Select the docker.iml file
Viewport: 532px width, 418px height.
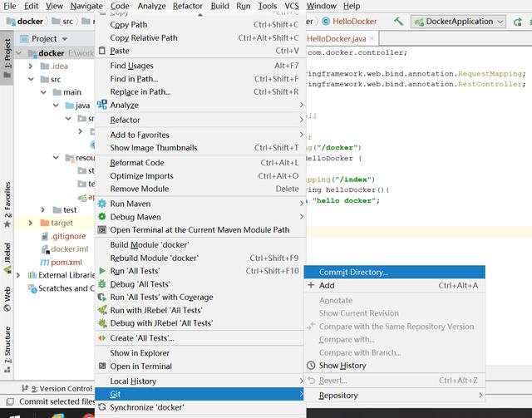pos(70,249)
